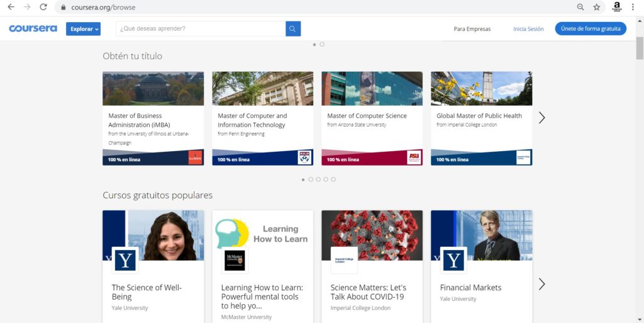Select second dot of top carousel
This screenshot has width=644, height=323.
322,44
